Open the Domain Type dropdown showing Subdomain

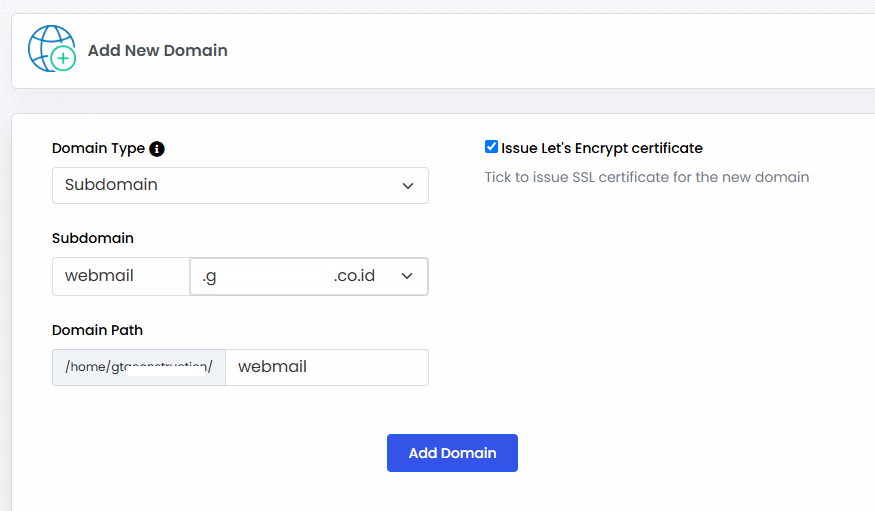(x=240, y=185)
